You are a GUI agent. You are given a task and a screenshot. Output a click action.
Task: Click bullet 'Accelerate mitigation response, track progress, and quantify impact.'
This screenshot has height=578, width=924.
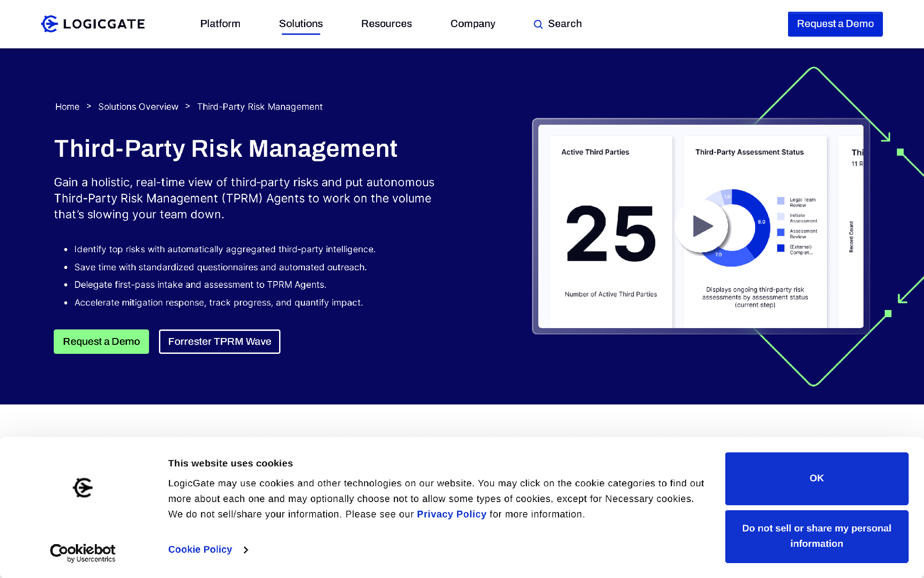(219, 302)
